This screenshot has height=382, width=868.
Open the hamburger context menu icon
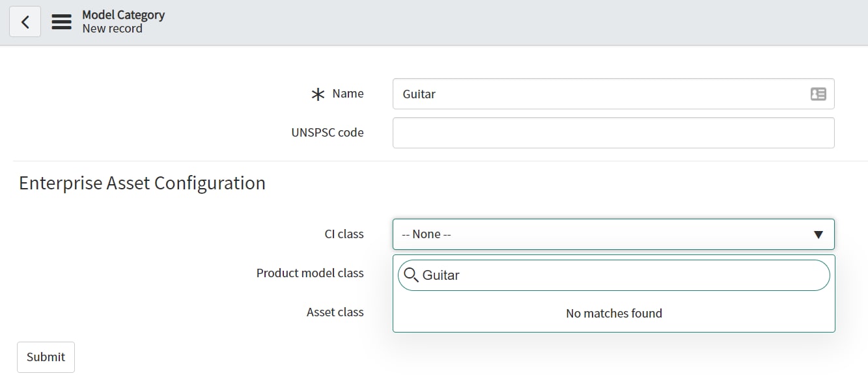(x=61, y=21)
